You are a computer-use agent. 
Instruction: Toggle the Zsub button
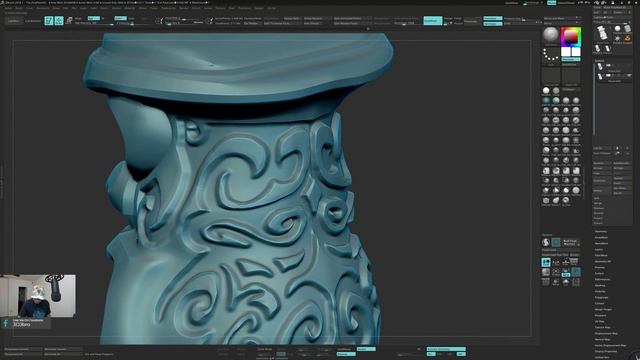click(x=131, y=18)
